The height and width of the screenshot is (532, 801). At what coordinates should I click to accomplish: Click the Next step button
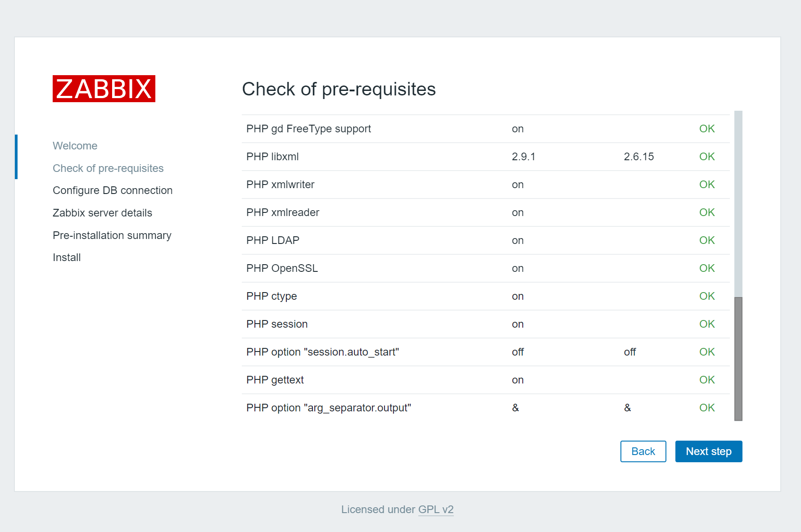click(x=708, y=451)
